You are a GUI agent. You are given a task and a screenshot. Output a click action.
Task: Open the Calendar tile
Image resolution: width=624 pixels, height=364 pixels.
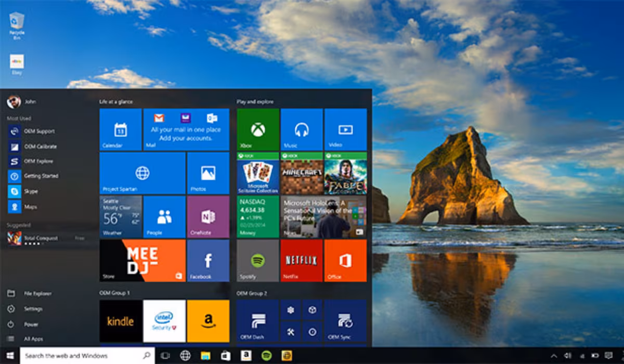point(121,129)
